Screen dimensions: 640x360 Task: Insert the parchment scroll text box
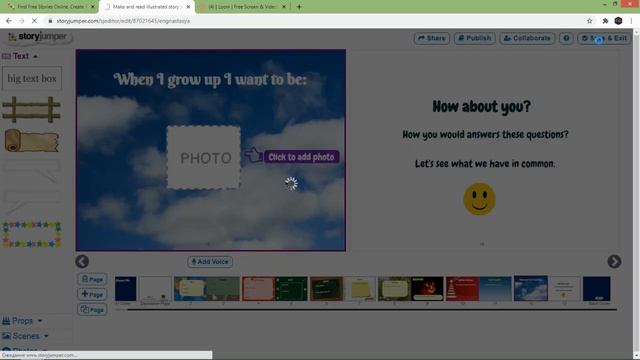pyautogui.click(x=31, y=141)
